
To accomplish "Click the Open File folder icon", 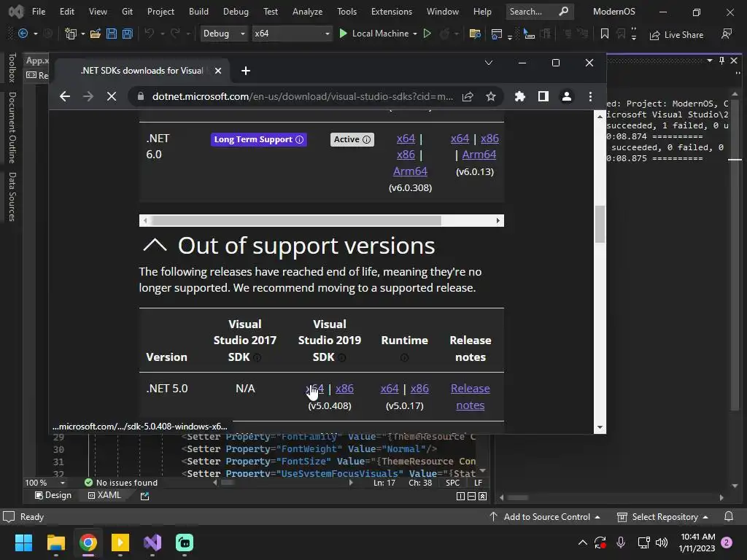I will tap(96, 34).
